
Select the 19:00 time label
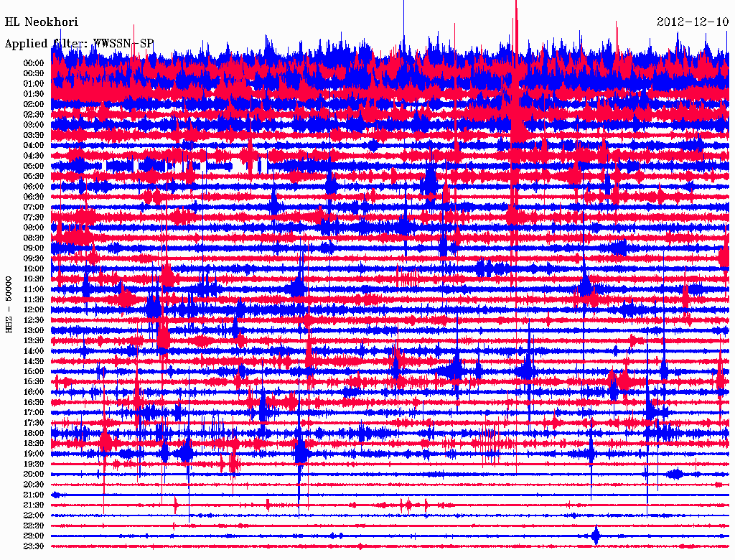click(x=33, y=454)
